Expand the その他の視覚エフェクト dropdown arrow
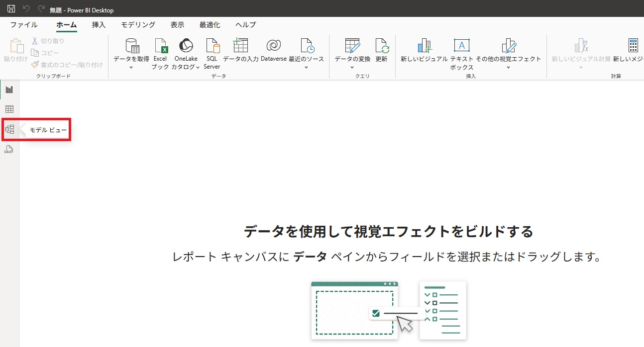 pos(508,67)
